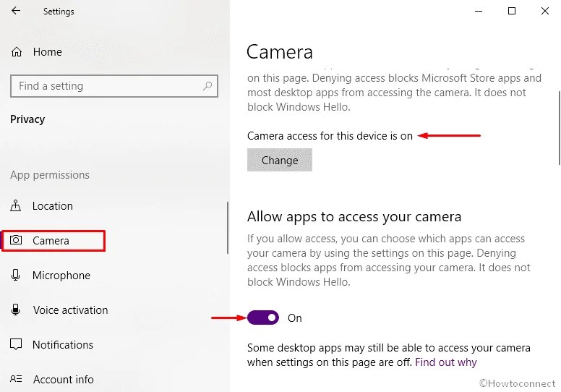Open the Find out why link
This screenshot has height=392, width=561.
[x=446, y=362]
